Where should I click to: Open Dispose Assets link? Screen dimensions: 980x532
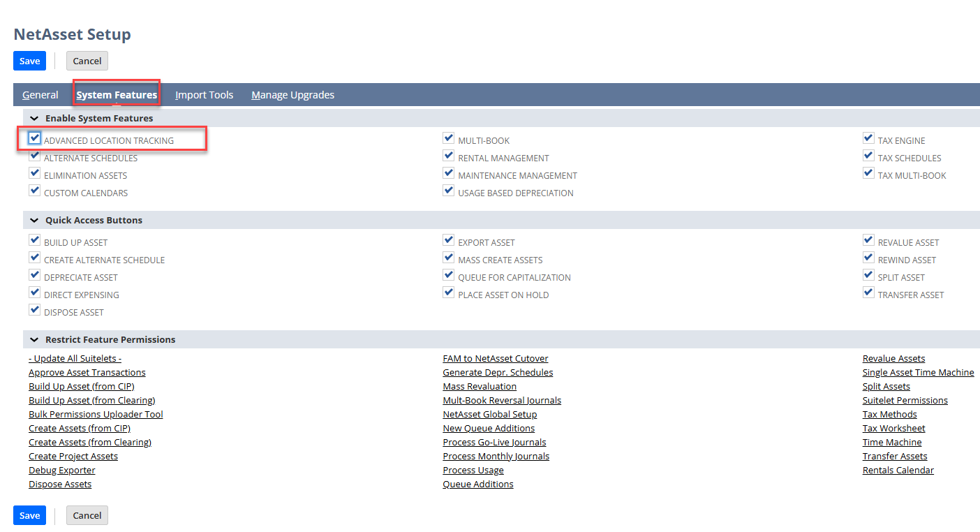click(x=60, y=484)
